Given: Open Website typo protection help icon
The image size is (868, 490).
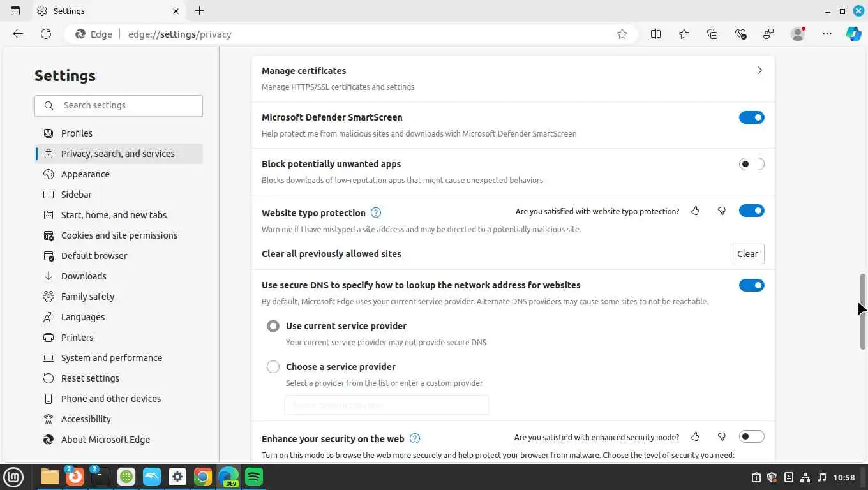Looking at the screenshot, I should [376, 212].
